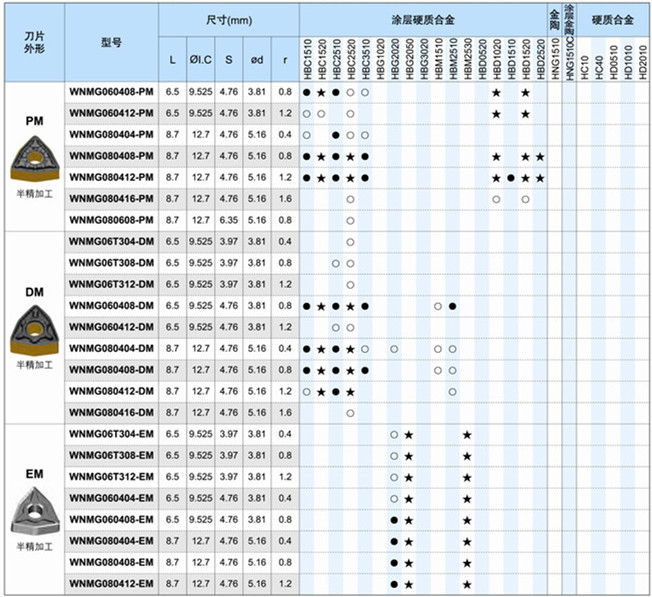Click model WNMG080404-PM
Image resolution: width=652 pixels, height=597 pixels.
click(111, 134)
